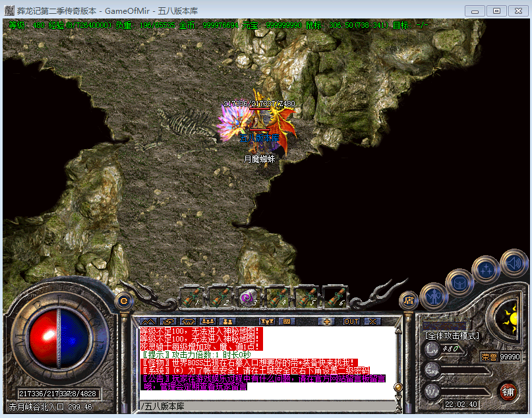
Task: Click HP readout 217336/217337/4828
Action: tap(57, 394)
